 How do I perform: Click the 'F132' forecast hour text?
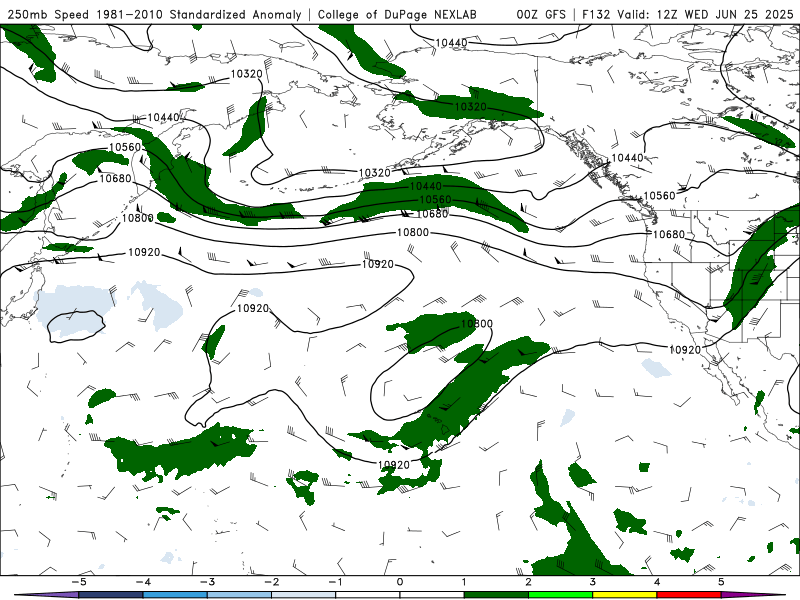tap(596, 14)
